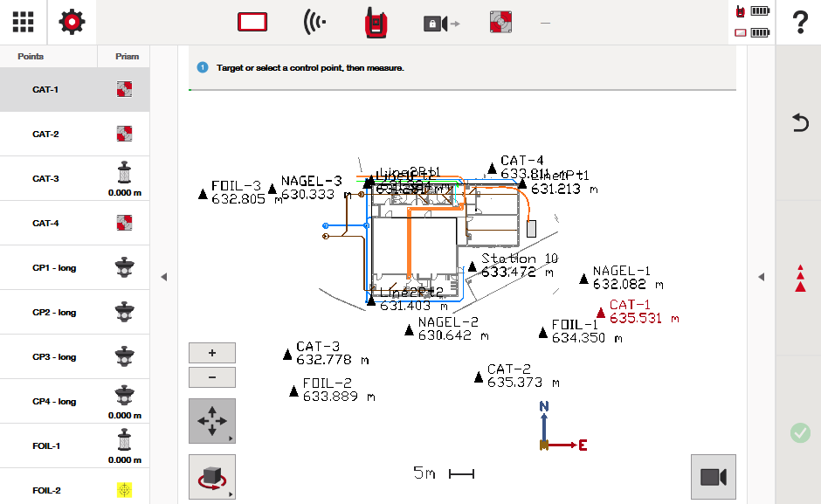Open the red triangle control points panel
Viewport: 821px width, 504px height.
tap(799, 277)
